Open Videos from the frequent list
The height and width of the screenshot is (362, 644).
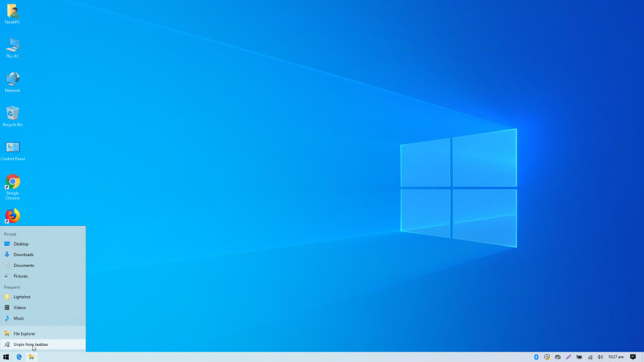point(42,307)
